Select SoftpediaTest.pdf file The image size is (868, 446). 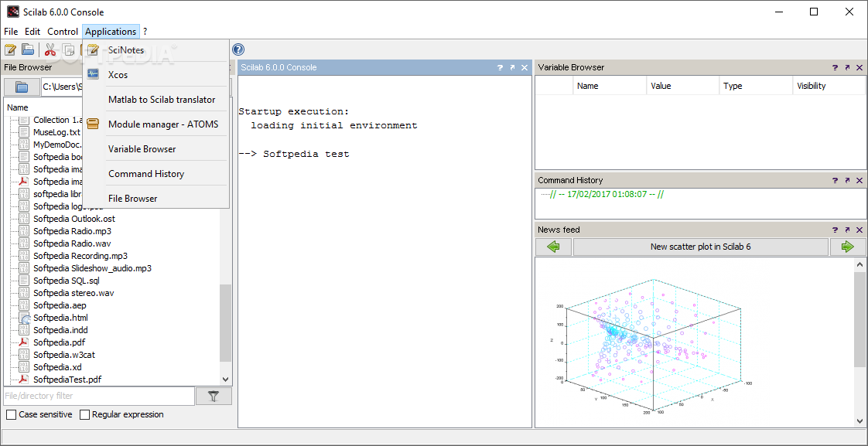coord(67,380)
